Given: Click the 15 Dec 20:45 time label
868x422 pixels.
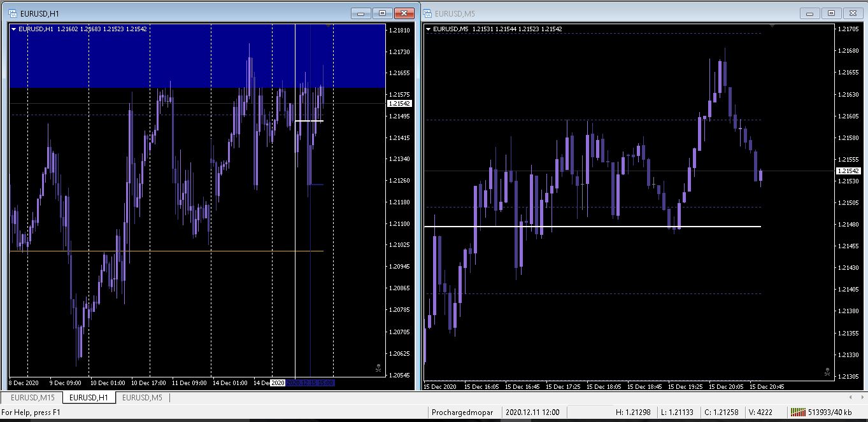Looking at the screenshot, I should point(767,386).
